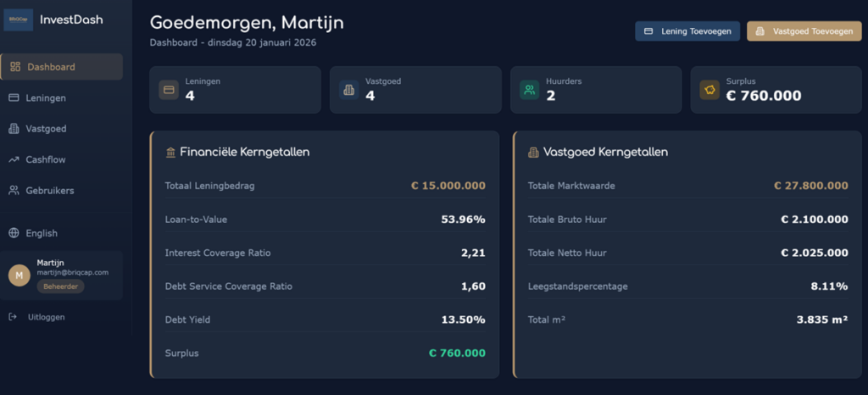Screen dimensions: 868x395
Task: Click the globe language icon
Action: [x=14, y=233]
